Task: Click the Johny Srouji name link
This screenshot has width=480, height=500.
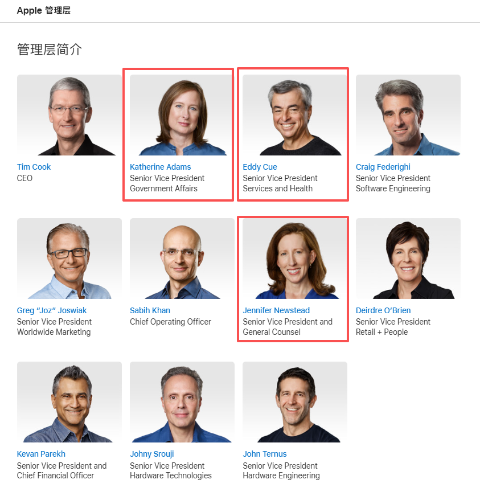Action: click(152, 454)
